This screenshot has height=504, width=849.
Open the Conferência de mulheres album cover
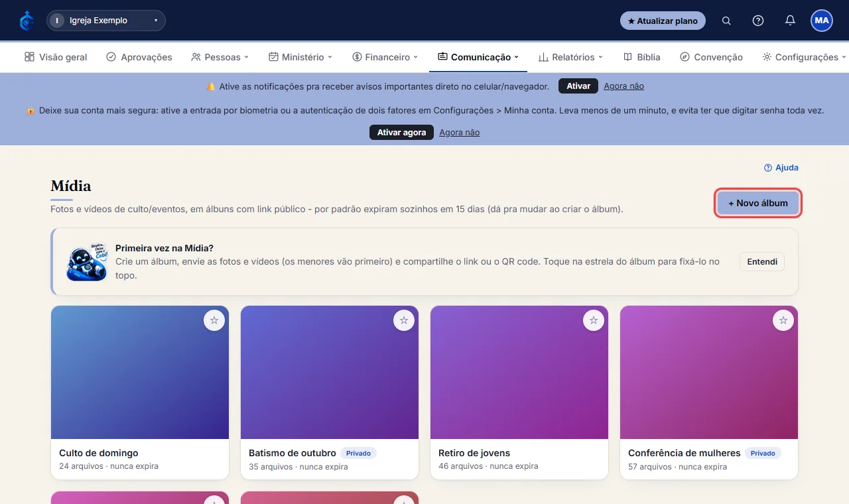click(709, 372)
